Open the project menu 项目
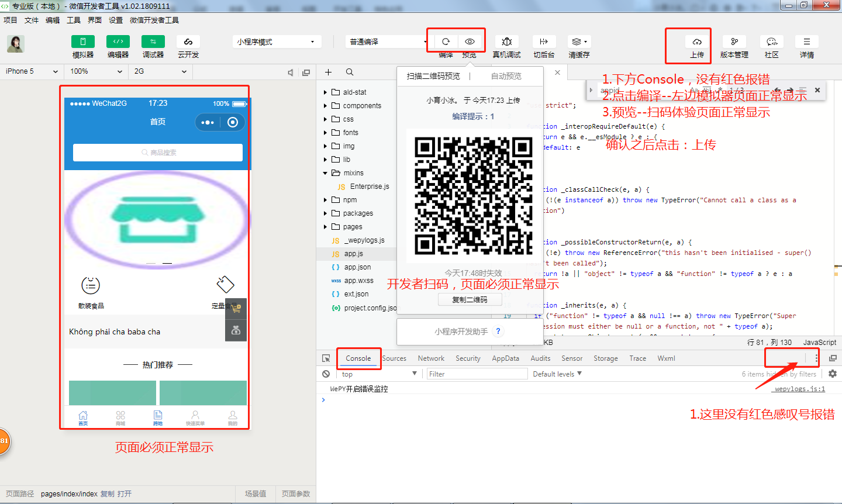Screen dimensions: 842x504 (11, 20)
